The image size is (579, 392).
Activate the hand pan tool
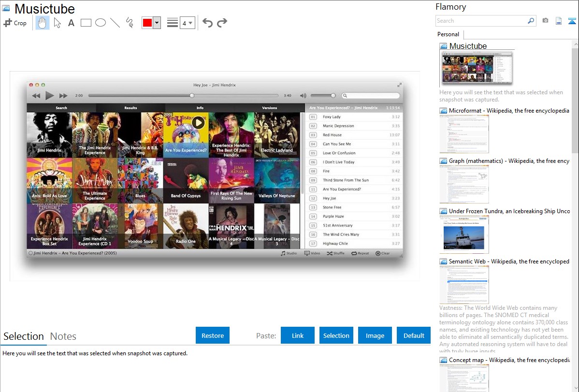point(43,23)
